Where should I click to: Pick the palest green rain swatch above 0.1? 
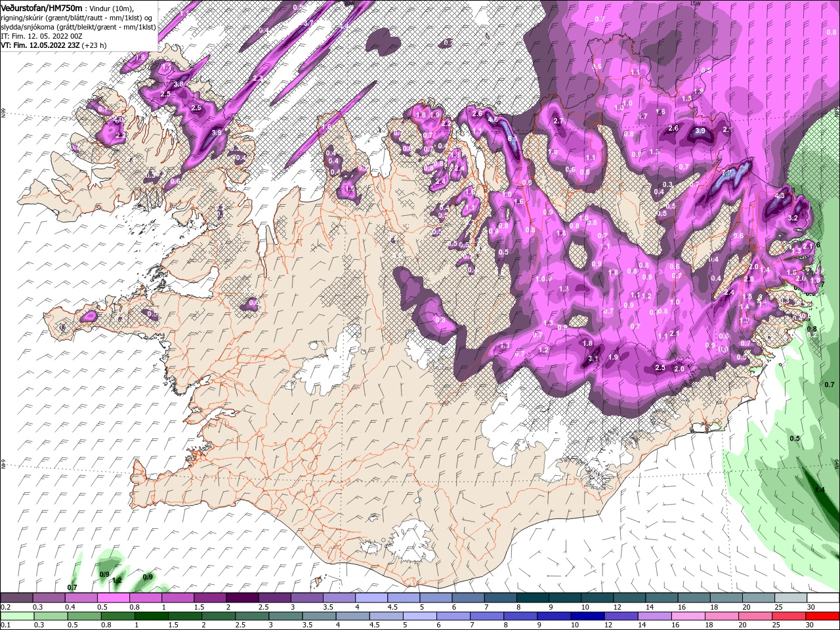click(17, 616)
